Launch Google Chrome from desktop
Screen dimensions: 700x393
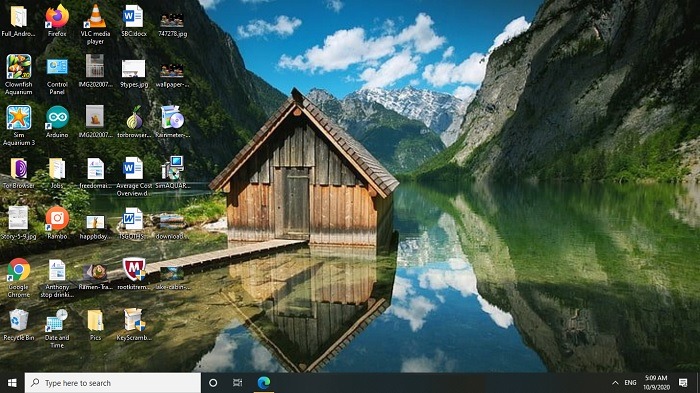pos(18,278)
